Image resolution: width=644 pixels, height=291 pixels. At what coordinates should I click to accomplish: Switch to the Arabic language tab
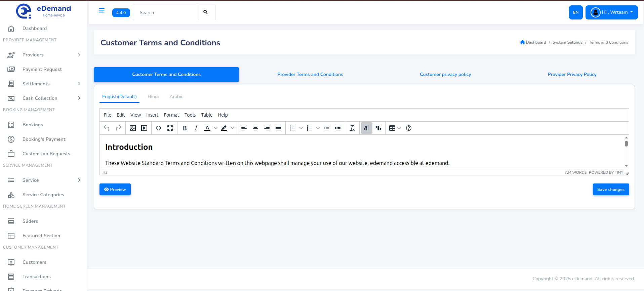click(x=176, y=96)
